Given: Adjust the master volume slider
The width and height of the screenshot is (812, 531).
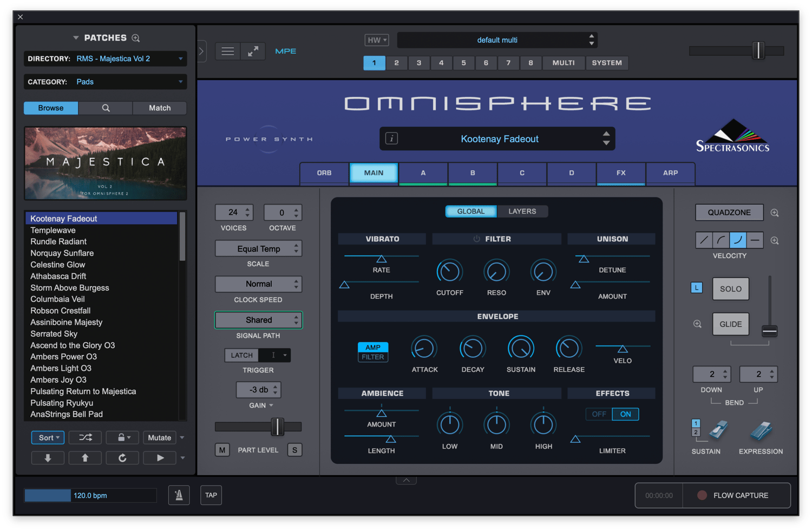Looking at the screenshot, I should (x=758, y=51).
